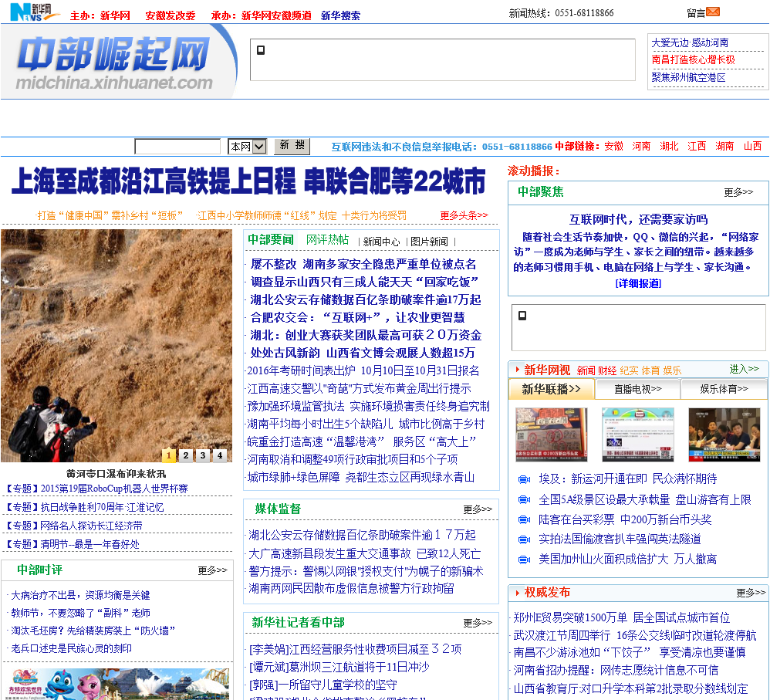This screenshot has height=700, width=770.
Task: Click 安徽发改委 in the top bar
Action: [x=171, y=15]
